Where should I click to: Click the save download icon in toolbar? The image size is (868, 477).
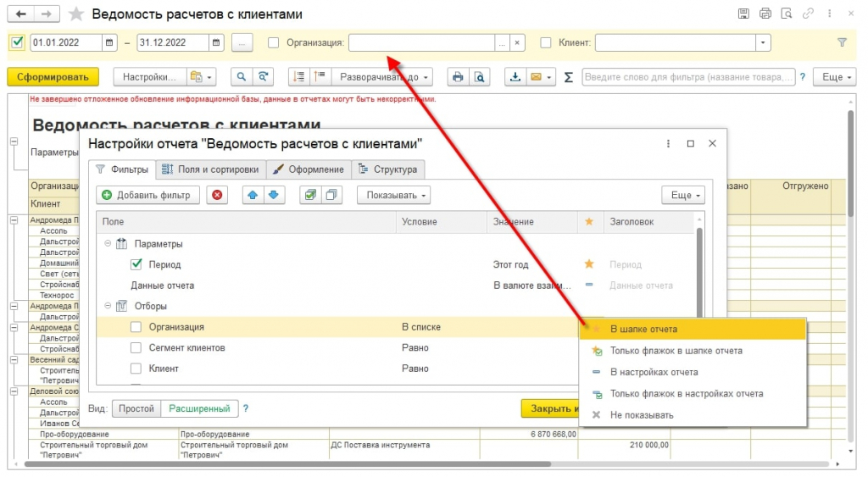(515, 77)
